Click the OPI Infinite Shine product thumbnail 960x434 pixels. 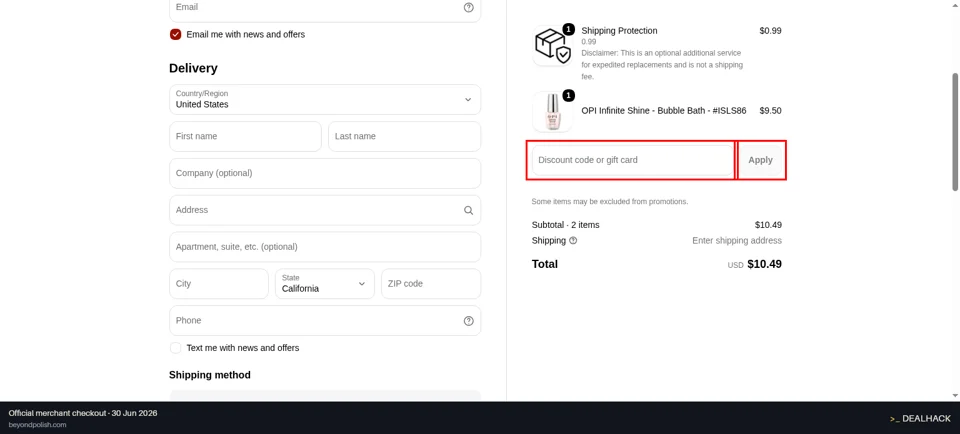[x=552, y=111]
